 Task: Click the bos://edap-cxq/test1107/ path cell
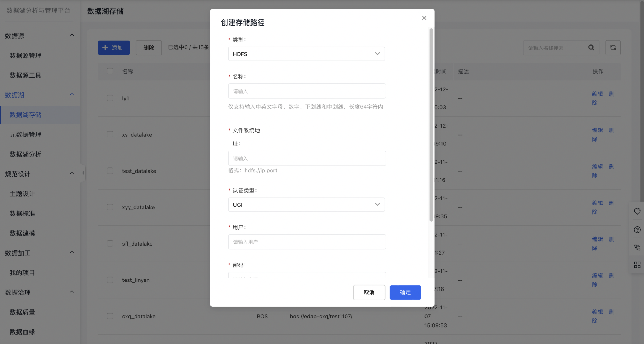(x=321, y=316)
